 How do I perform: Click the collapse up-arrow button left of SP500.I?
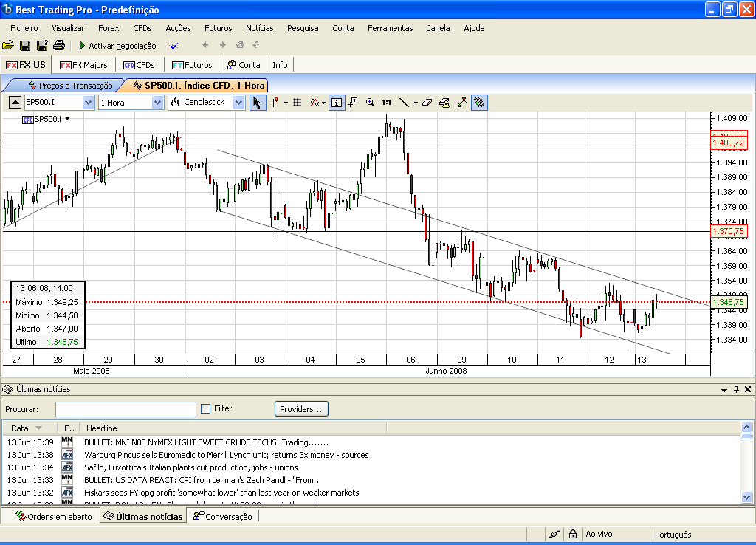click(15, 102)
